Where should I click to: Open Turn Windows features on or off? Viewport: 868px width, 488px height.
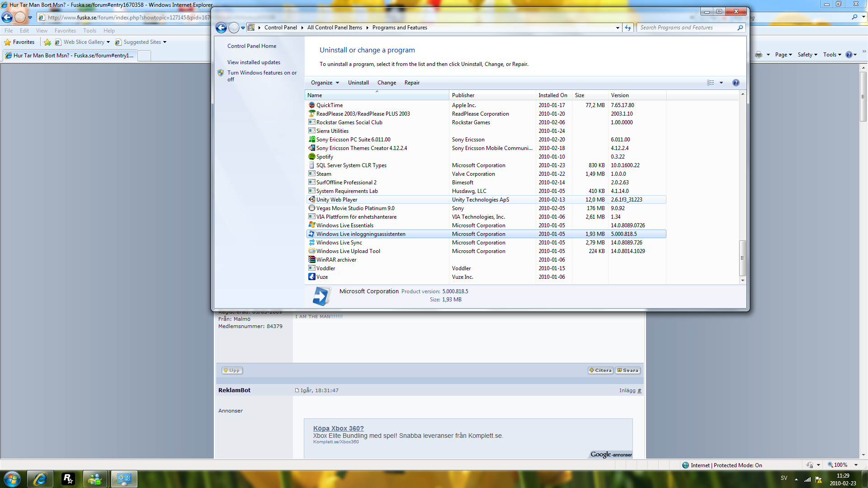pyautogui.click(x=262, y=76)
